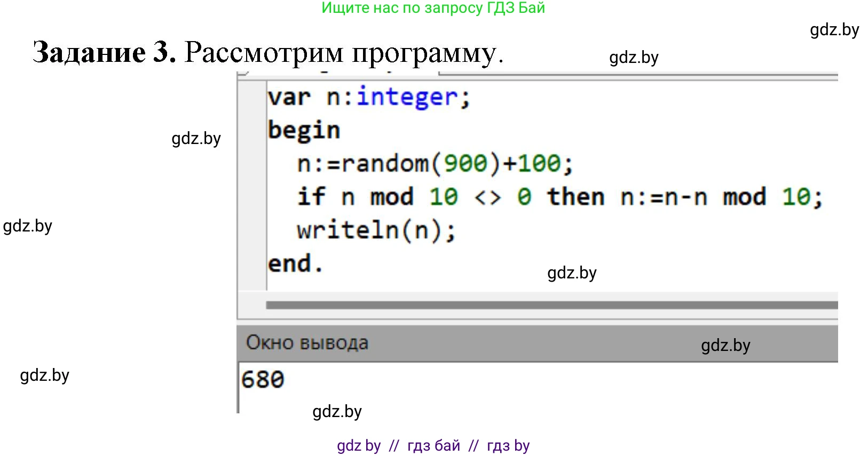
Task: Click the 'end.' line of the program
Action: click(295, 264)
